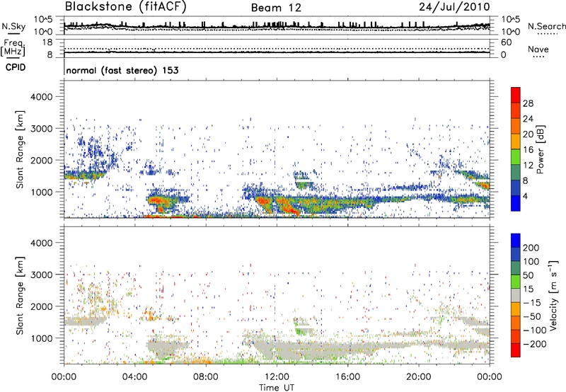Image resolution: width=566 pixels, height=392 pixels.
Task: Click the "20:00" time axis tick label
Action: [419, 377]
